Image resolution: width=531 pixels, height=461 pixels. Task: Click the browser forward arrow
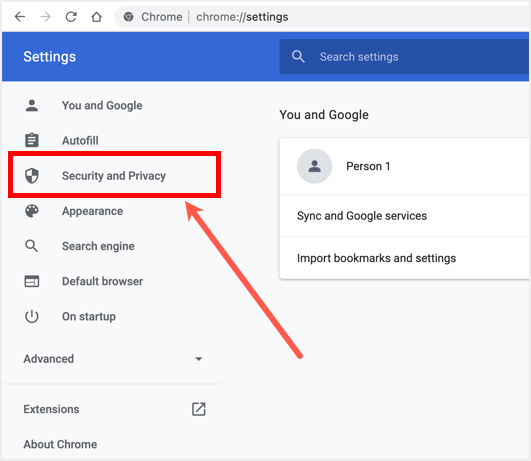(x=45, y=17)
